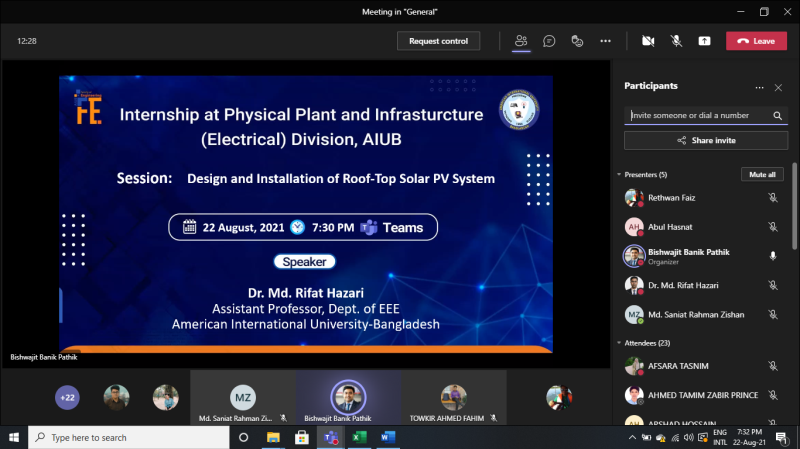Turn on the camera
The width and height of the screenshot is (800, 449).
point(648,41)
